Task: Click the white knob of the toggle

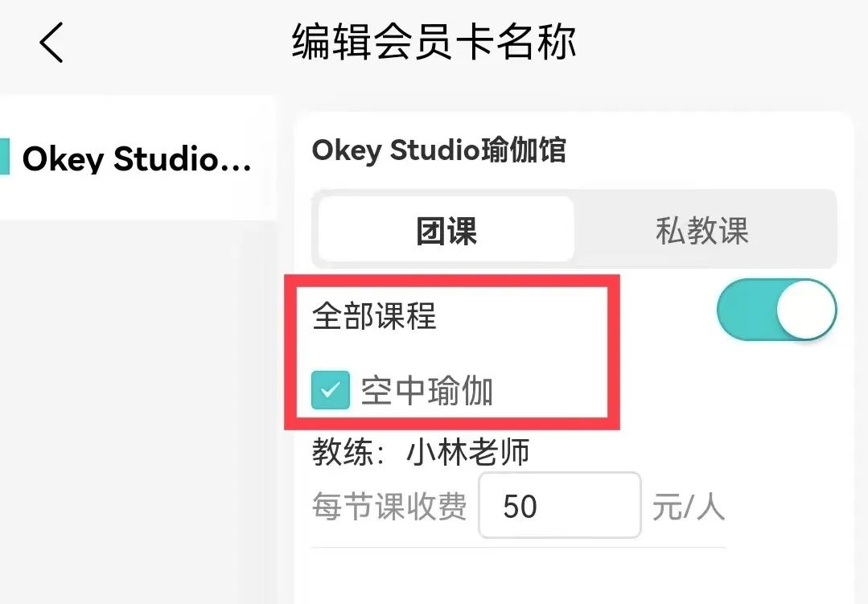Action: (806, 310)
